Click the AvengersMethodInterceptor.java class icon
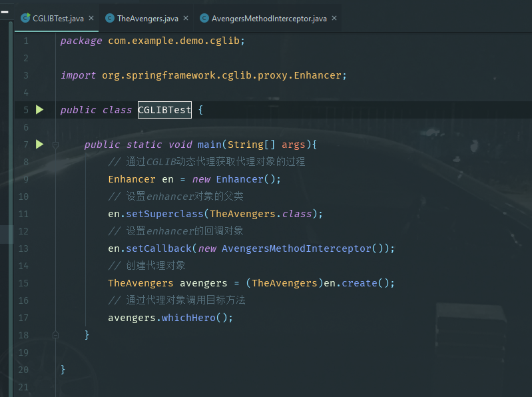Screen dimensions: 532x397 (204, 19)
